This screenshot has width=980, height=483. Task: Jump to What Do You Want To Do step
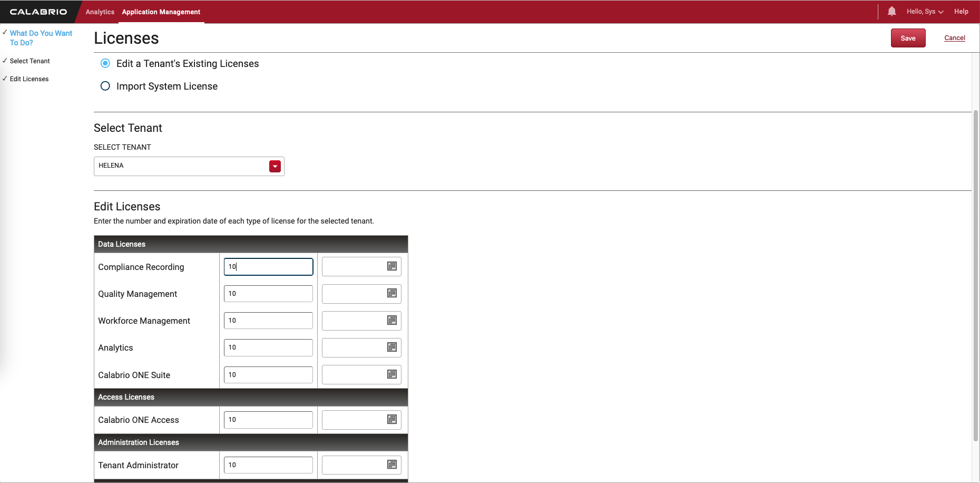click(x=41, y=38)
